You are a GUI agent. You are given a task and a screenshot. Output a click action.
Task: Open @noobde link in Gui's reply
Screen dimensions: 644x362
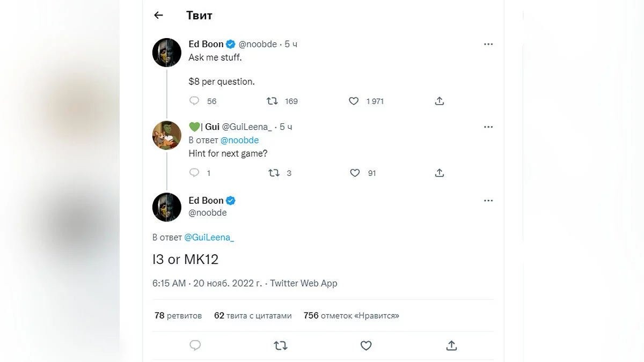coord(239,140)
